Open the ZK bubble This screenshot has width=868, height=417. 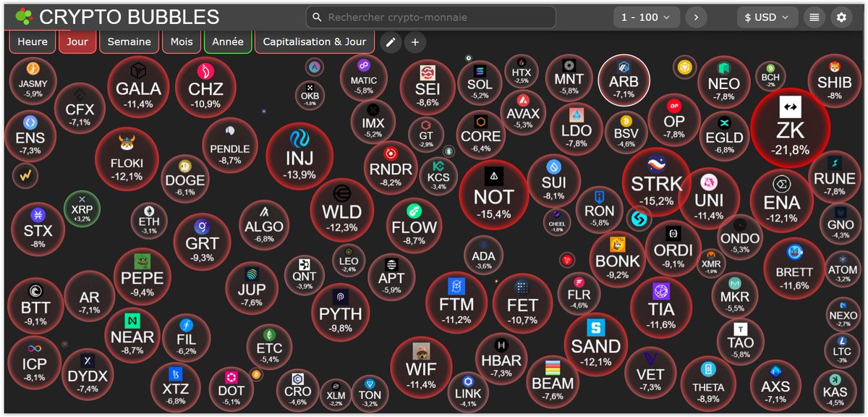point(789,127)
